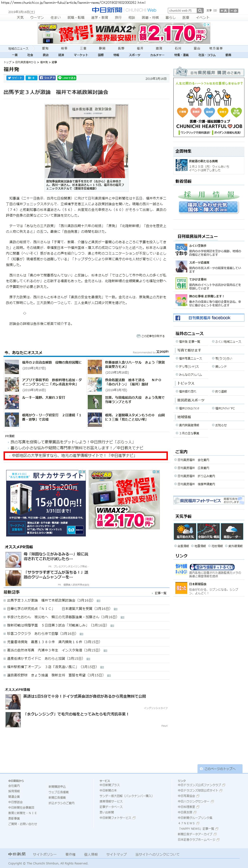
Task: Open 個人情報 footer link
Action: tap(91, 854)
